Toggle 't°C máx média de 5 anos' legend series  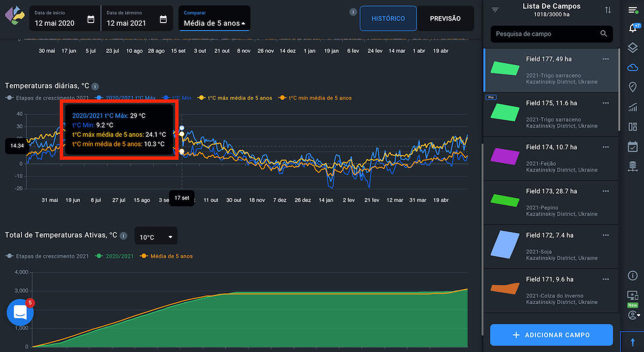(x=236, y=98)
